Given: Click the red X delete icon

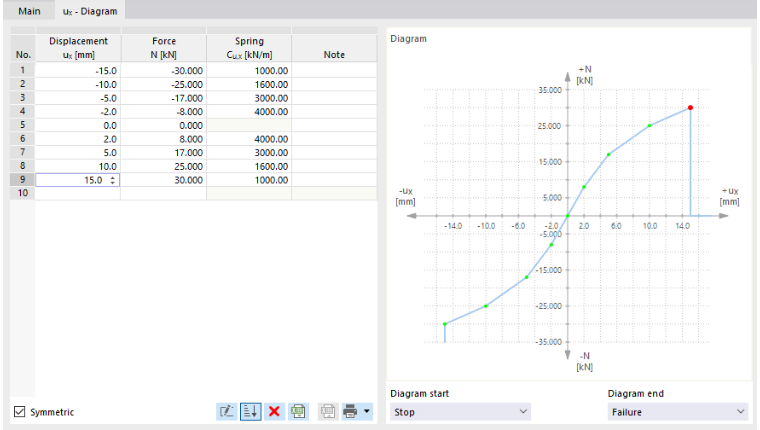Looking at the screenshot, I should point(274,412).
